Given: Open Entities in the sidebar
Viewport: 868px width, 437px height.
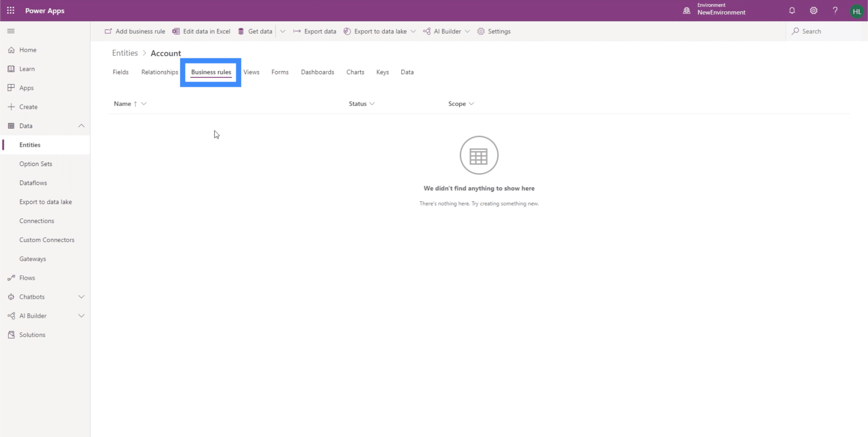Looking at the screenshot, I should (x=45, y=145).
